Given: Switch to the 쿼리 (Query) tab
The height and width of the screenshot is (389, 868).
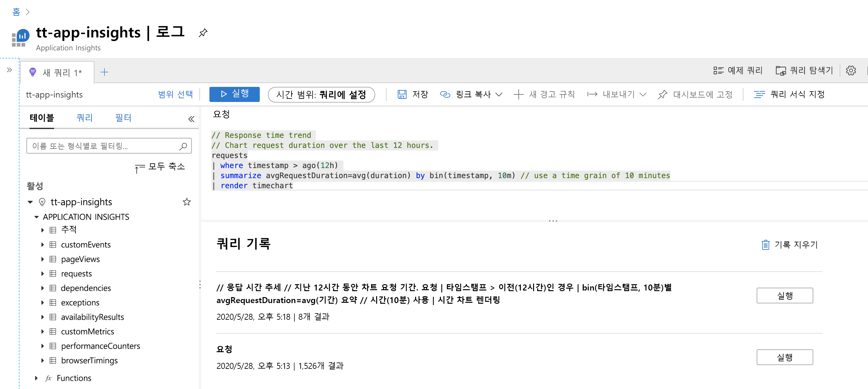Looking at the screenshot, I should pyautogui.click(x=84, y=117).
